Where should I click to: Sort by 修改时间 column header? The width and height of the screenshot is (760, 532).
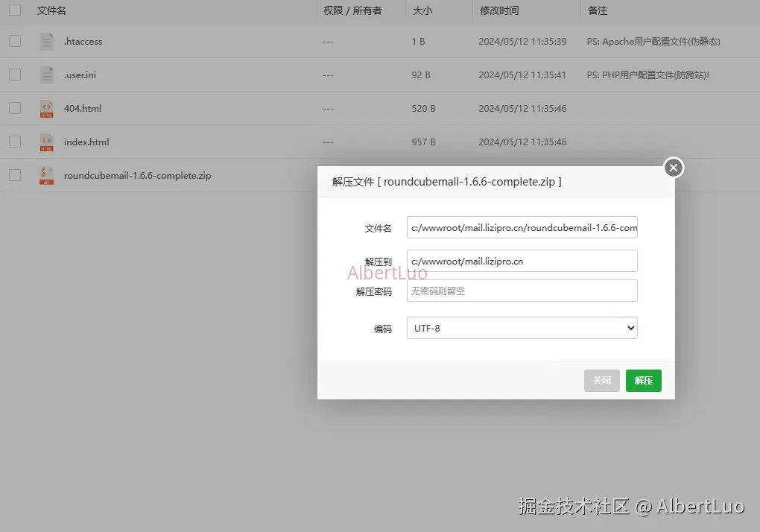tap(499, 10)
